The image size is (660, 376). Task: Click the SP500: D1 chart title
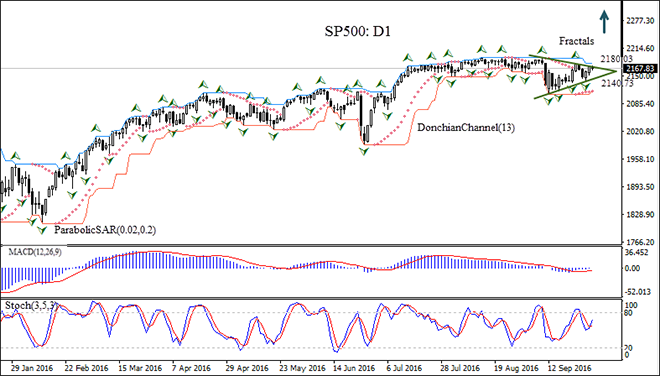(x=357, y=32)
